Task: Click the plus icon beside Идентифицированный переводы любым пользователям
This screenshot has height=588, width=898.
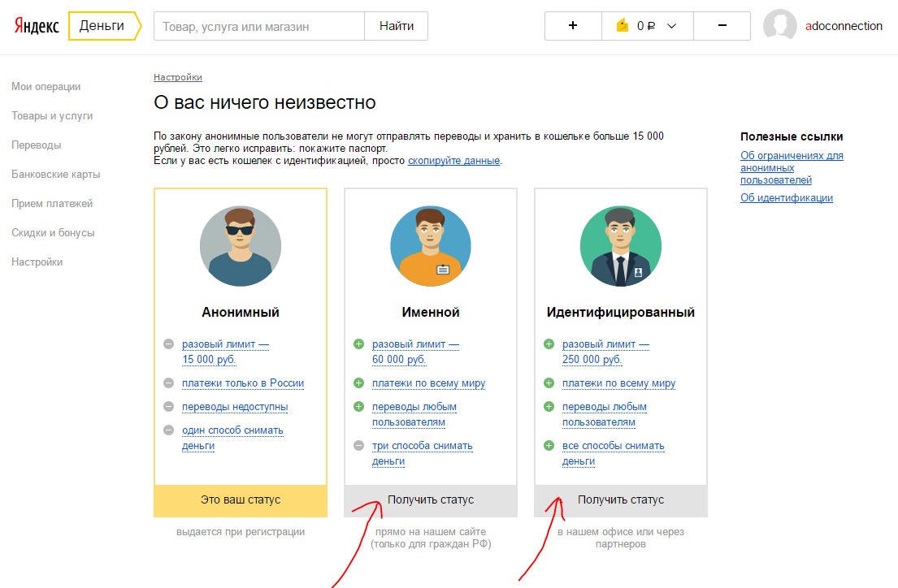Action: point(549,407)
